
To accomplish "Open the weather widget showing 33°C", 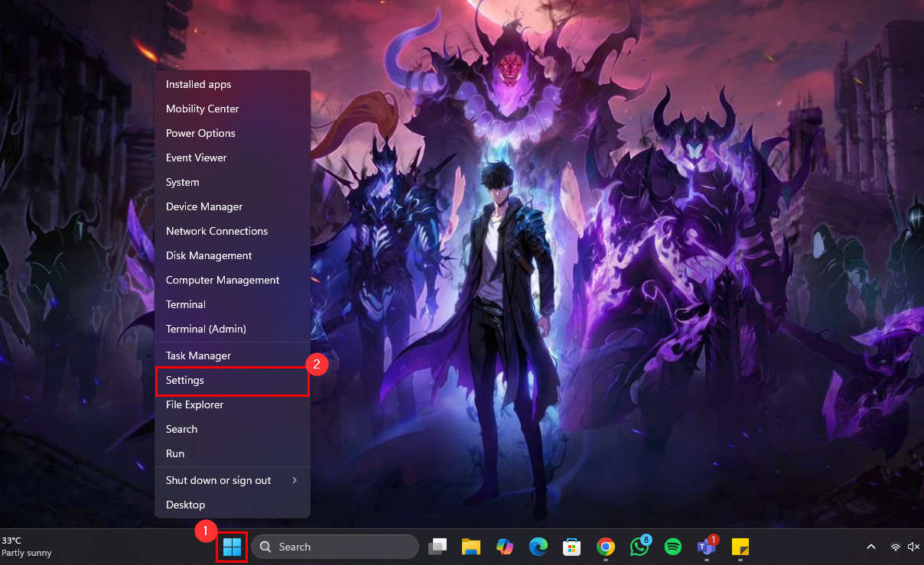I will pyautogui.click(x=27, y=547).
